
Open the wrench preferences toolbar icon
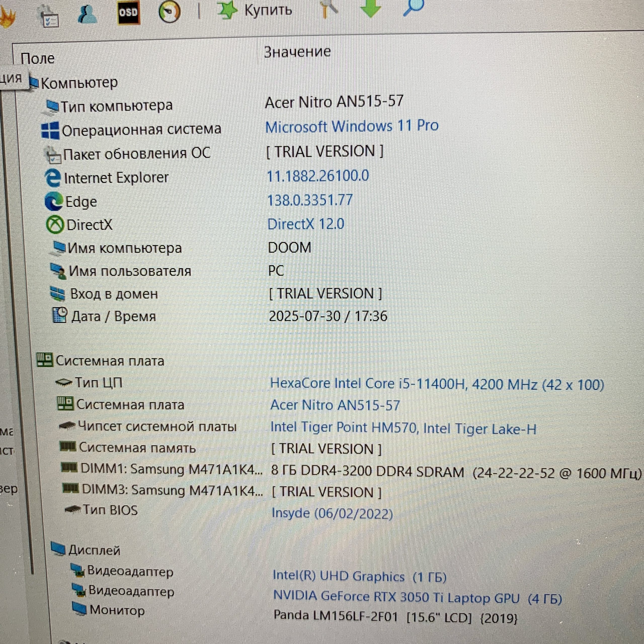tap(329, 9)
